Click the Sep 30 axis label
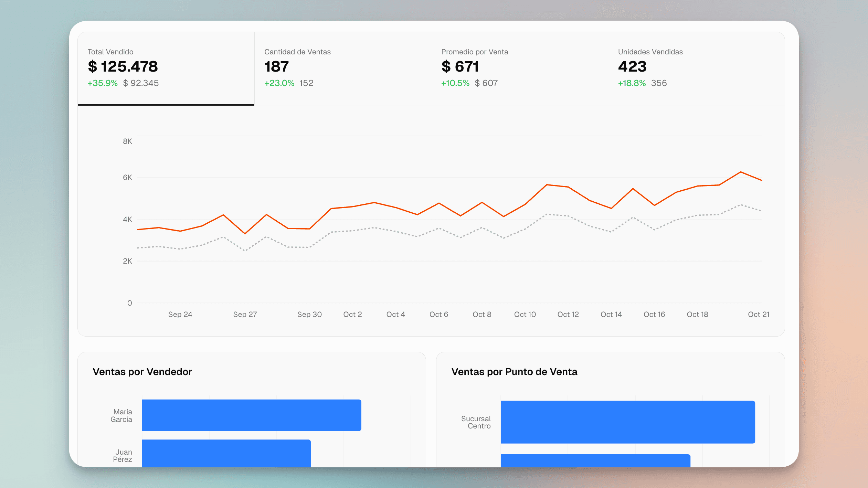This screenshot has height=488, width=868. coord(309,314)
